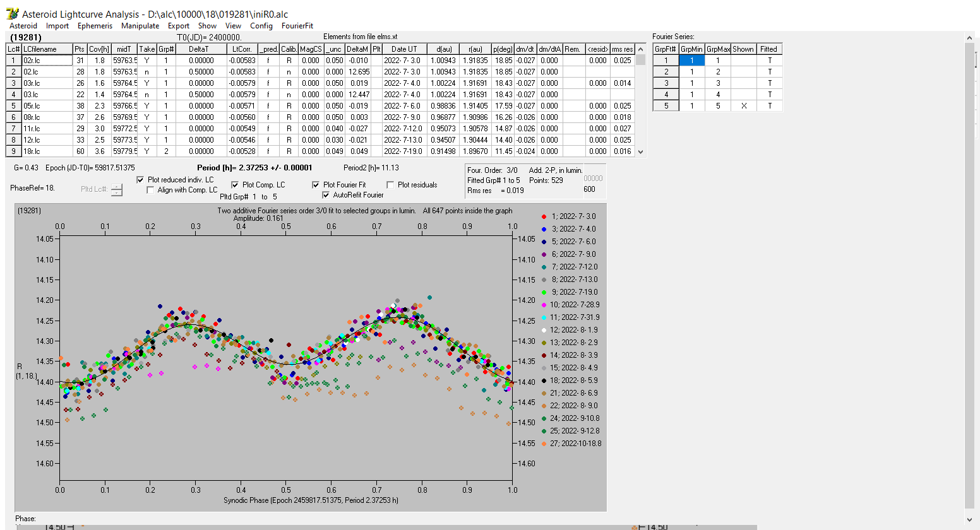Select the 08r.lc filename cell
Image resolution: width=980 pixels, height=530 pixels.
click(x=47, y=117)
